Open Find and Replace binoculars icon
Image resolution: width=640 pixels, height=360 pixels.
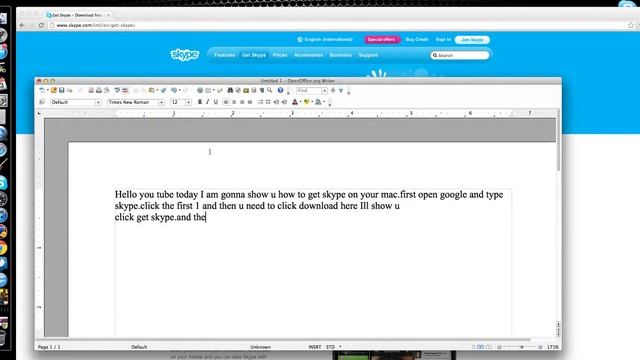click(230, 90)
